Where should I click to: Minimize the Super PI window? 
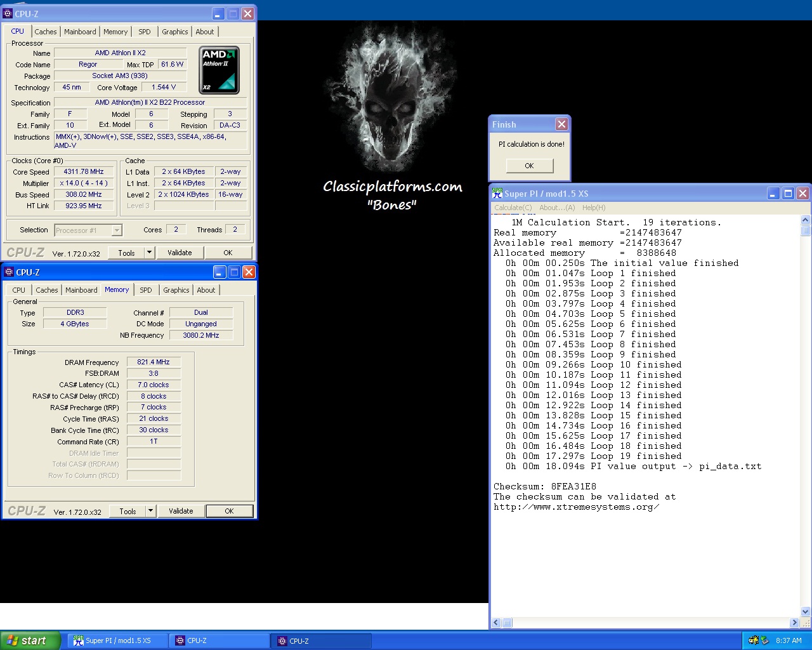click(773, 194)
